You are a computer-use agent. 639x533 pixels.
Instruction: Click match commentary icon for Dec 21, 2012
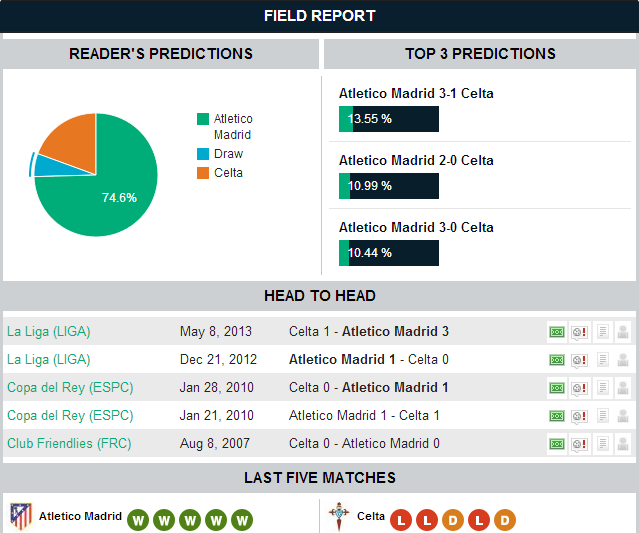click(x=580, y=360)
